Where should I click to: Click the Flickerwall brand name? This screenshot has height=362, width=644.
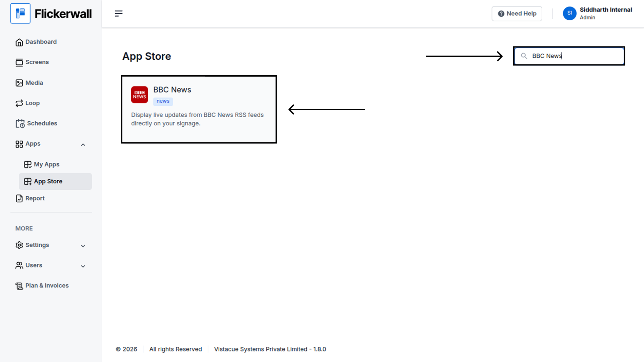[x=63, y=14]
